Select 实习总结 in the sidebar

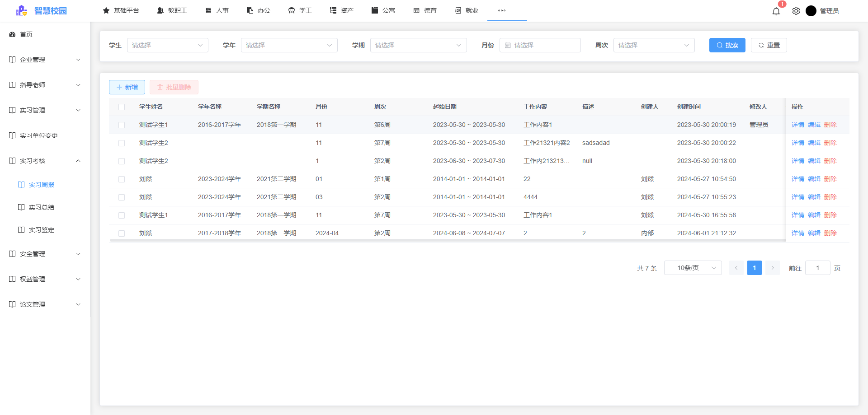(x=42, y=207)
